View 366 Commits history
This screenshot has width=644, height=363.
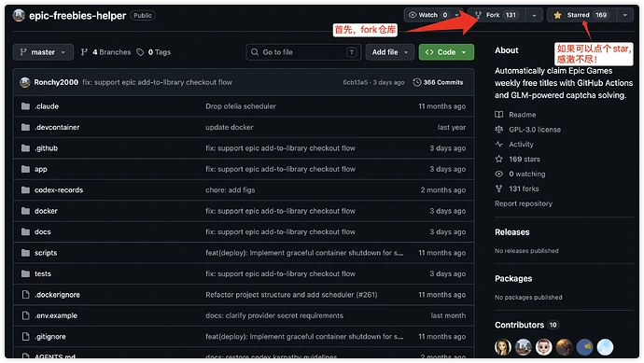[439, 82]
